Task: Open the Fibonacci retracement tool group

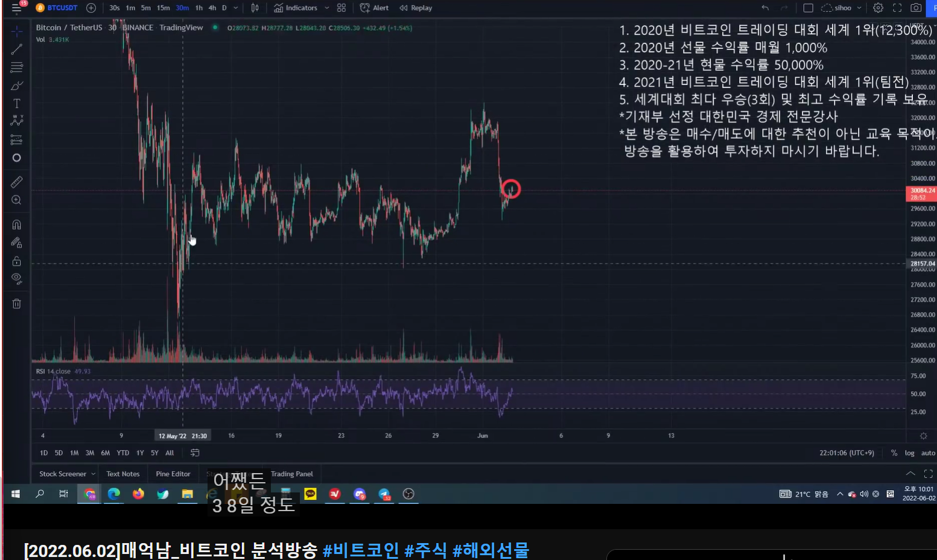Action: [x=17, y=67]
